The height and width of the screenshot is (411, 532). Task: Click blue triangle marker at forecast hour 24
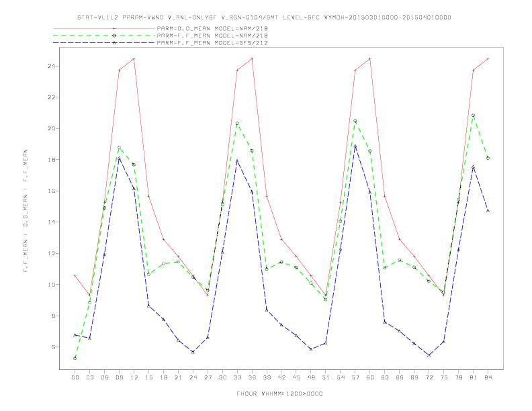click(x=193, y=352)
